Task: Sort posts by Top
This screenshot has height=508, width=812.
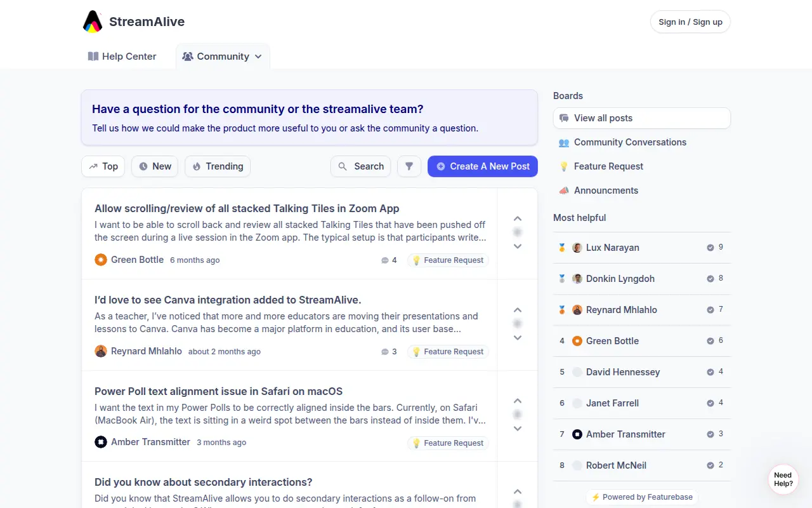Action: point(103,166)
